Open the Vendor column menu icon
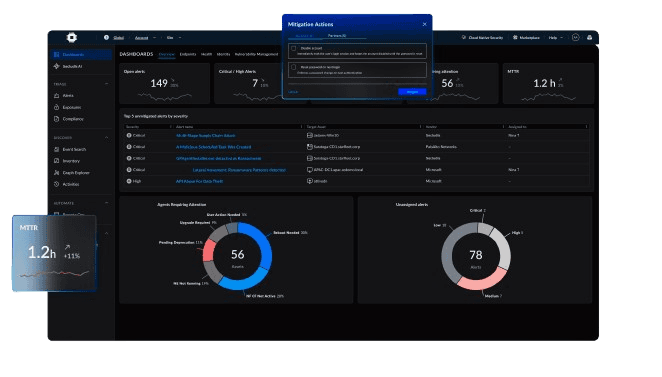 (503, 127)
